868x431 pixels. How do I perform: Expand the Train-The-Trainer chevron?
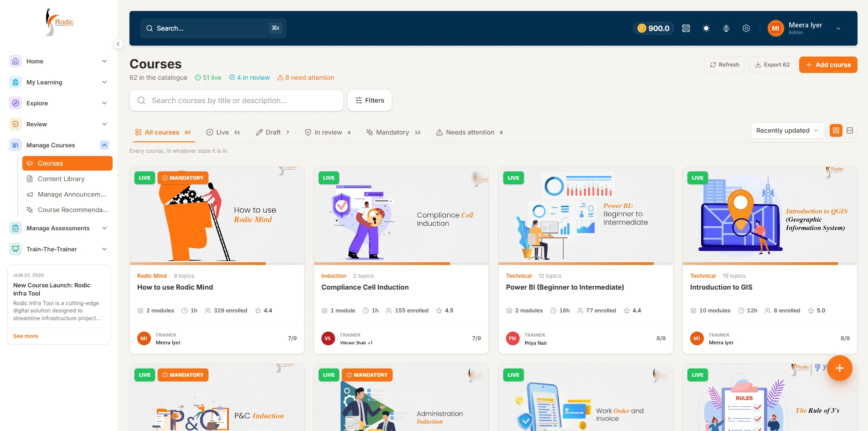tap(104, 249)
